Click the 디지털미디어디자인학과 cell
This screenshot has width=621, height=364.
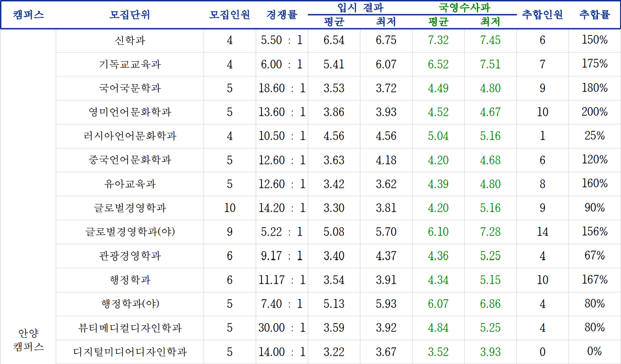[130, 351]
